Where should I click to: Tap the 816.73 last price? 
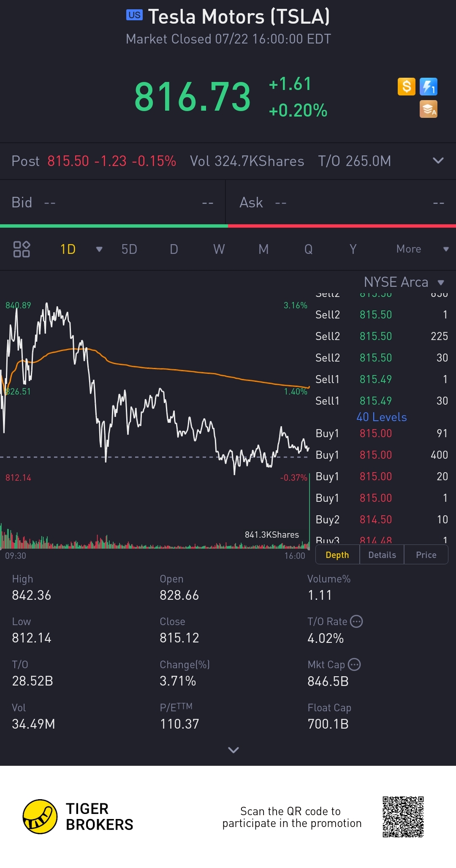click(193, 97)
